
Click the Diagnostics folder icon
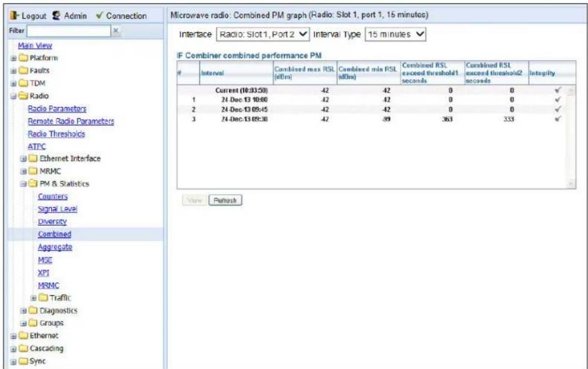tap(33, 311)
